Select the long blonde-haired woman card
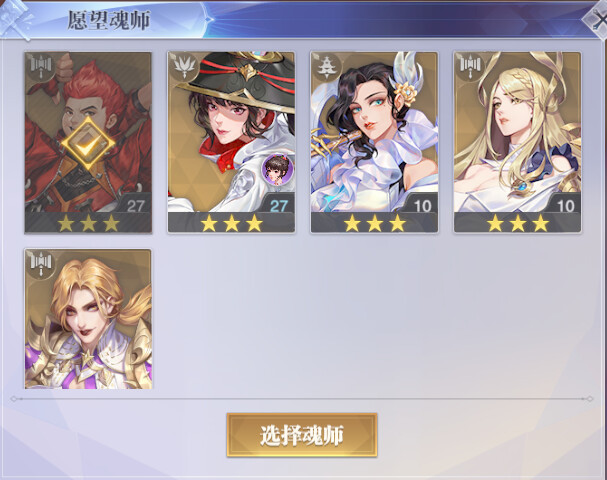This screenshot has width=607, height=480. click(x=518, y=142)
